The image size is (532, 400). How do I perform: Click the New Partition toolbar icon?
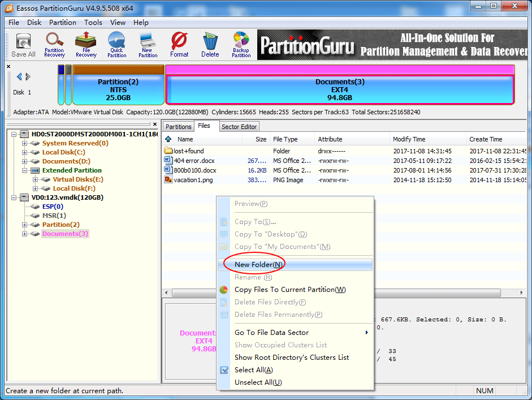point(147,45)
